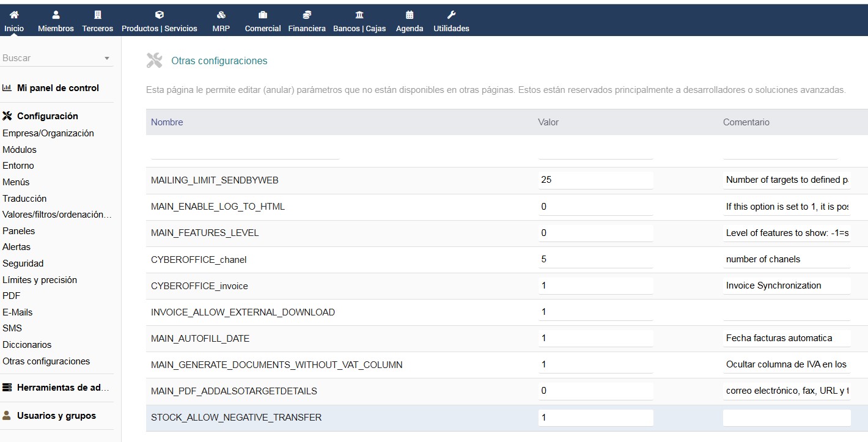This screenshot has height=442, width=868.
Task: Sort by Nombre column header
Action: [x=167, y=122]
